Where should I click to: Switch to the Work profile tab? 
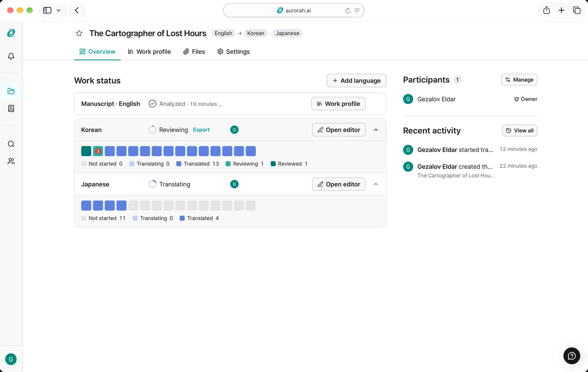pos(149,52)
